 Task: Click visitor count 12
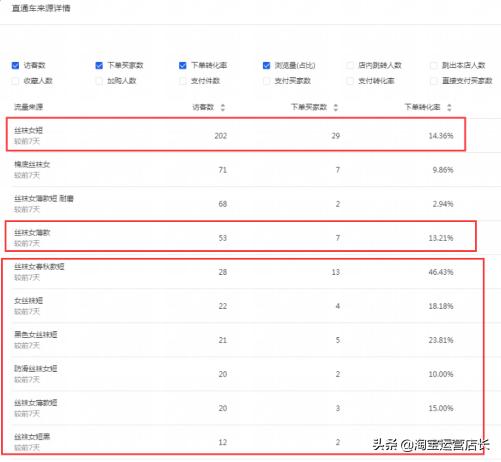point(223,442)
